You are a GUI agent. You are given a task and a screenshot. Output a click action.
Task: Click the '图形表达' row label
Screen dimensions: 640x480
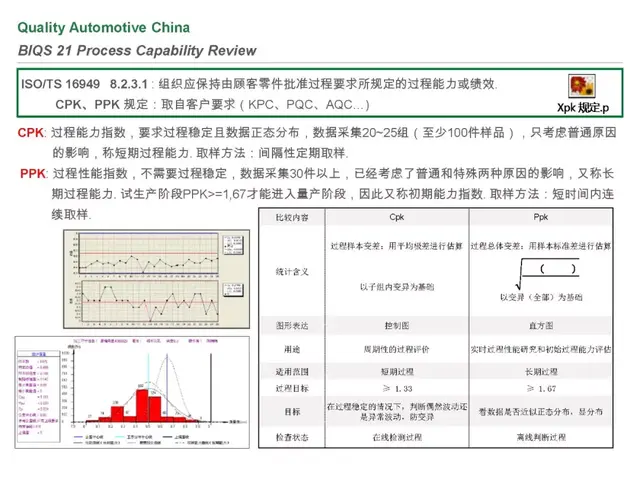click(292, 326)
